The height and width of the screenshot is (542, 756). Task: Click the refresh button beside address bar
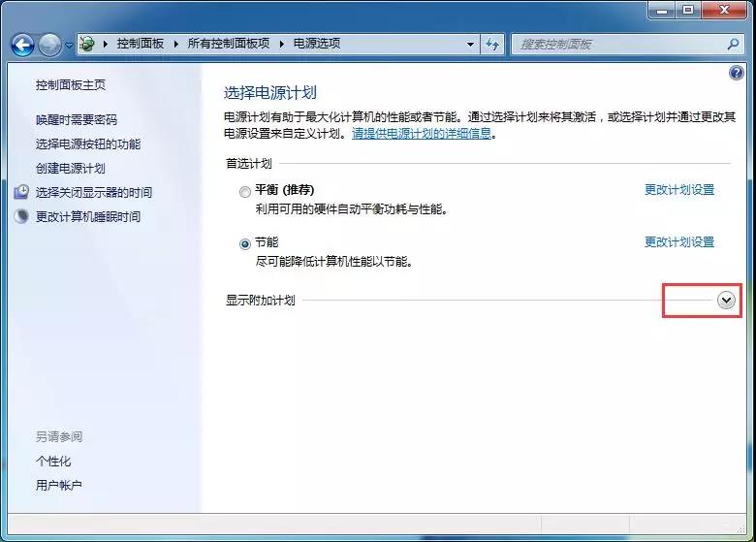pos(493,44)
